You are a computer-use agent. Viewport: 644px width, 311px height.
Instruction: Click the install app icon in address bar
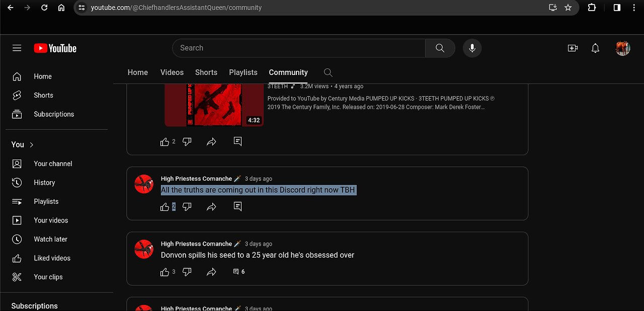(553, 8)
